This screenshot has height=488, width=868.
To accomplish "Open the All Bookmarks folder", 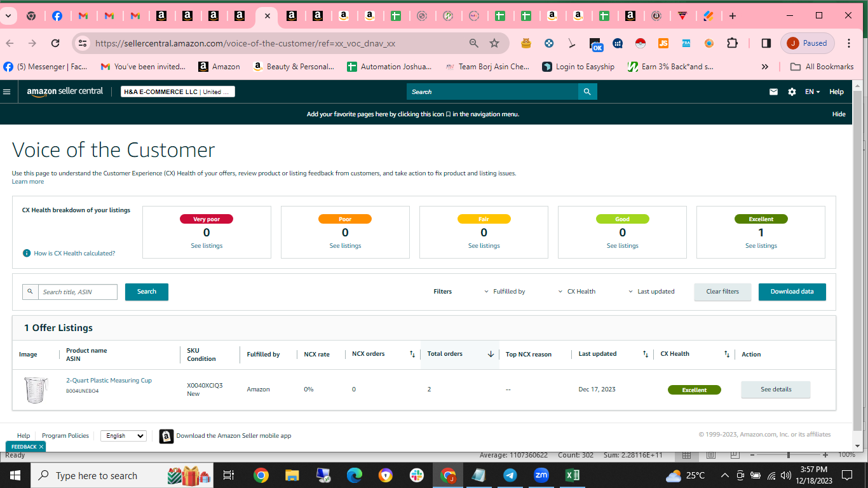I will (822, 67).
